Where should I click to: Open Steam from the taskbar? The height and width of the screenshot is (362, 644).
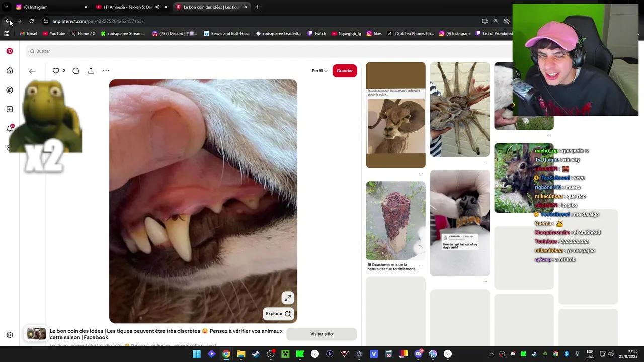[x=256, y=354]
